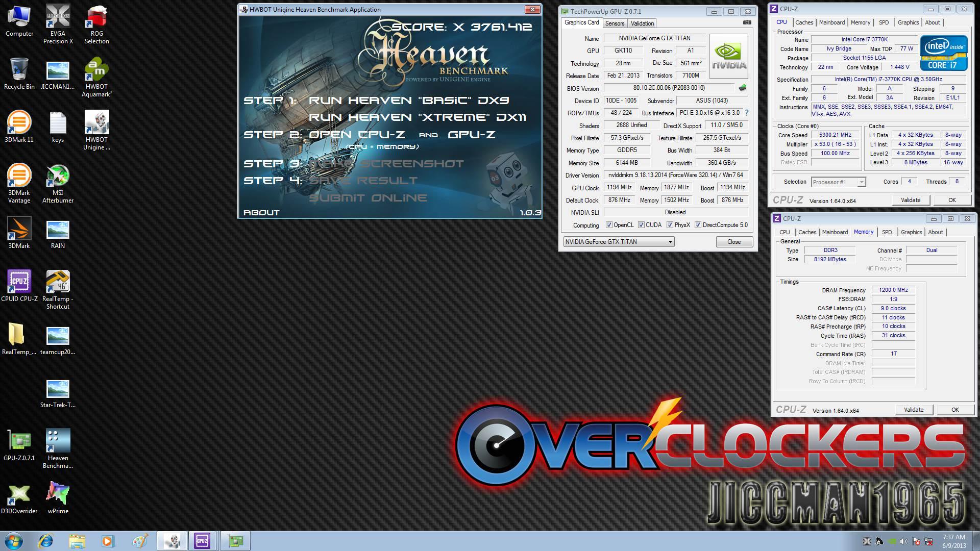
Task: Open the keys text file
Action: pos(58,127)
